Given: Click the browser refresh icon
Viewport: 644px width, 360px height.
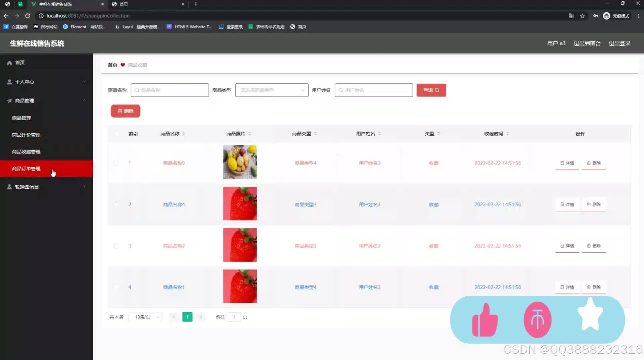Looking at the screenshot, I should tap(28, 16).
